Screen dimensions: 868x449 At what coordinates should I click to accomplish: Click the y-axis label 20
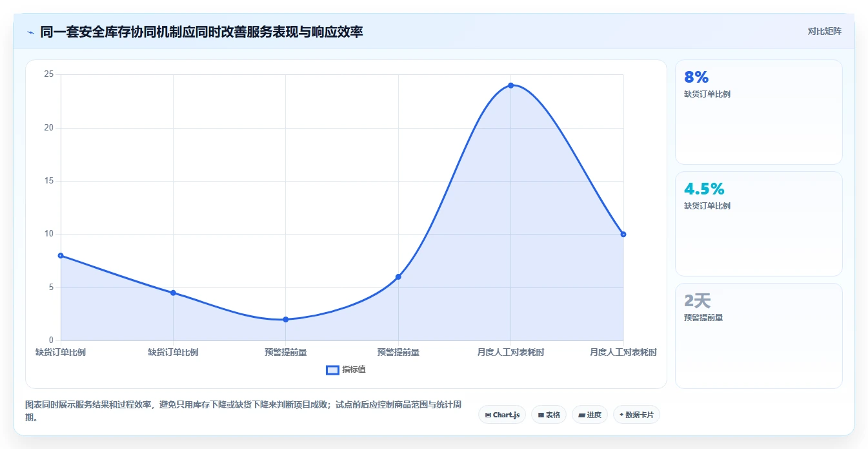point(48,128)
